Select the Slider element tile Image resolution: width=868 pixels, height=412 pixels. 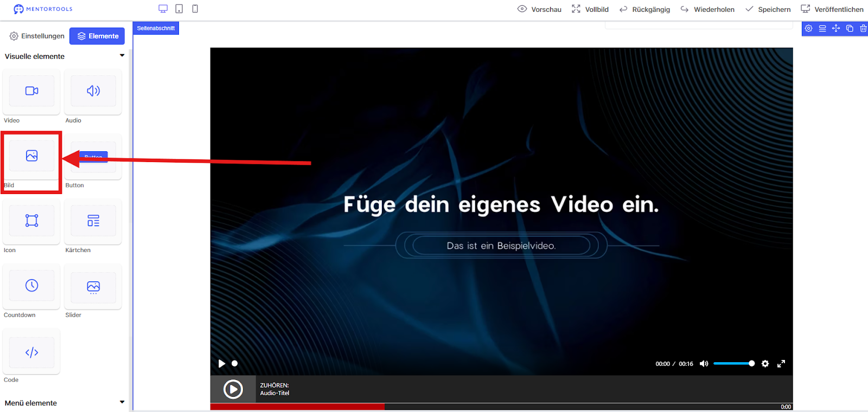93,286
